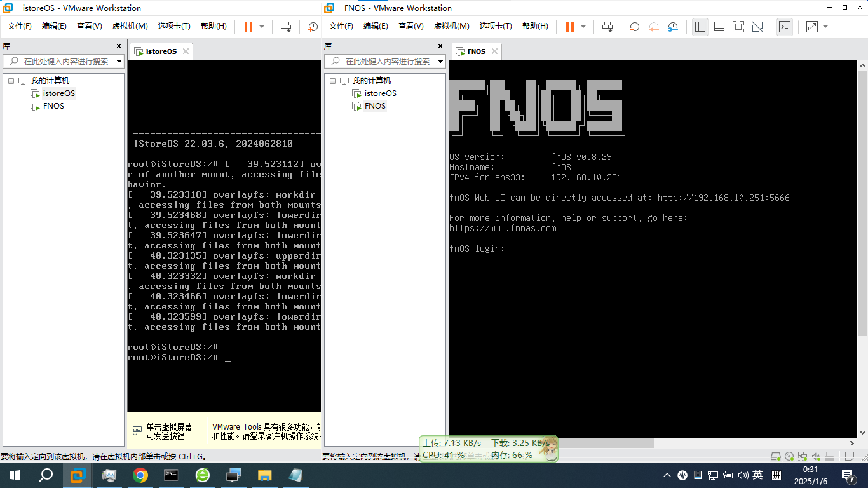Close the istoreOS tab
The height and width of the screenshot is (488, 868).
(186, 51)
